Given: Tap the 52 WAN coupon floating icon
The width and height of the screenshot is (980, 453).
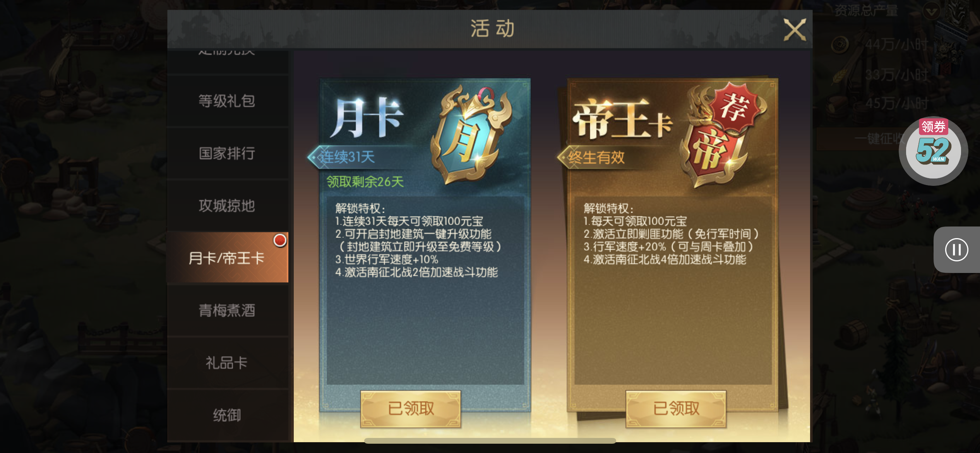Looking at the screenshot, I should tap(933, 151).
